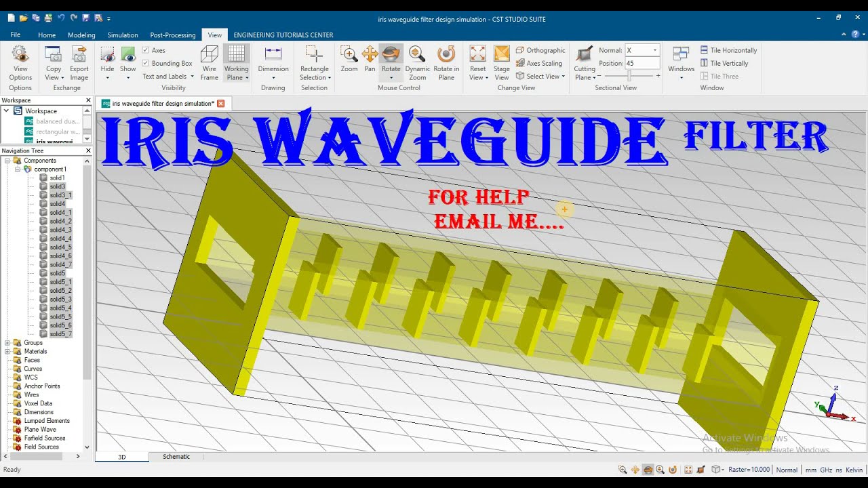868x488 pixels.
Task: Click the Position input field
Action: tap(643, 63)
